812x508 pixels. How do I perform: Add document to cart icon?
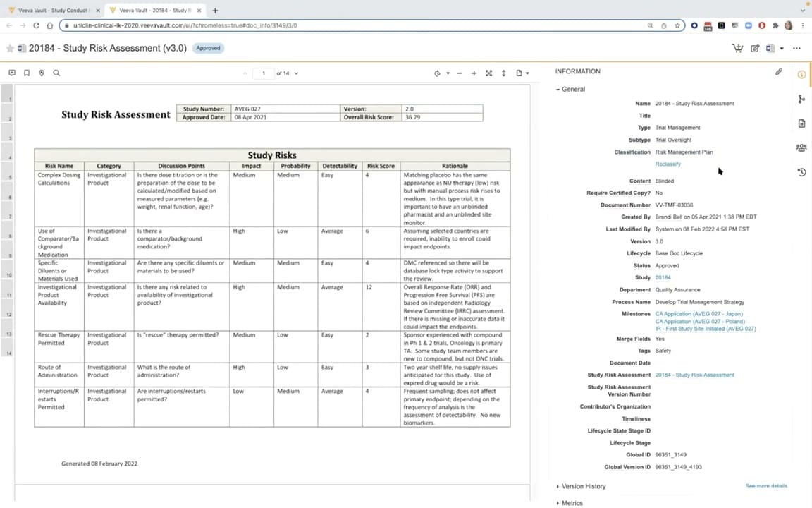pyautogui.click(x=737, y=48)
